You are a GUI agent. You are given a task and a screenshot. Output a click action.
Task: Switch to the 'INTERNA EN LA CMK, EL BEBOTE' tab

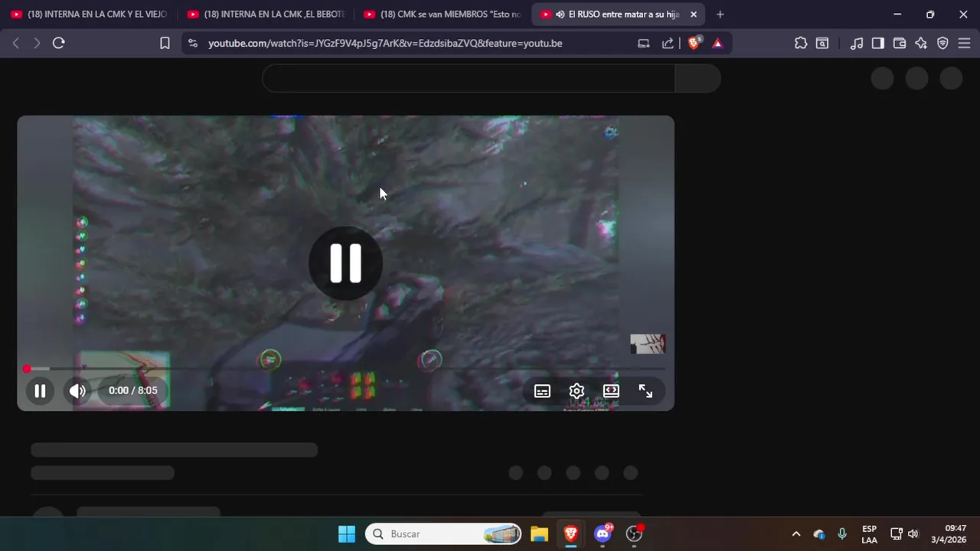point(266,14)
